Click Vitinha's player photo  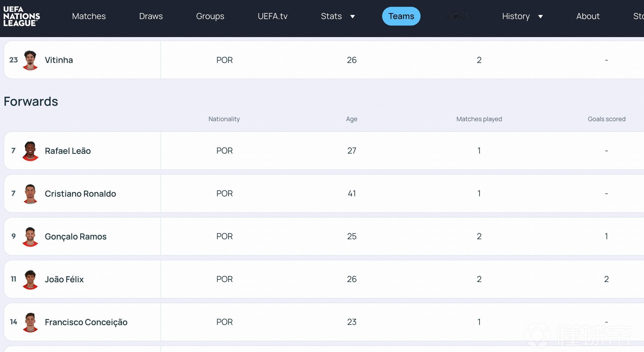pos(30,60)
